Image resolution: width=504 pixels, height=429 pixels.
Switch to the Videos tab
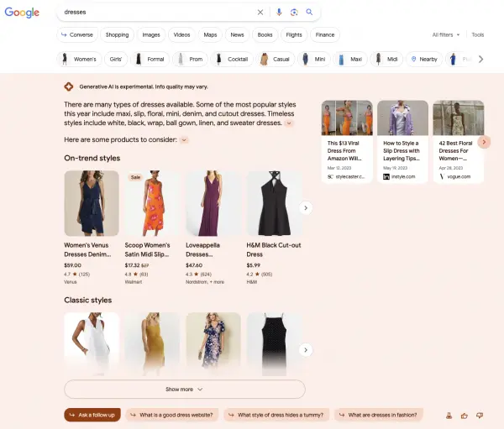(x=181, y=34)
